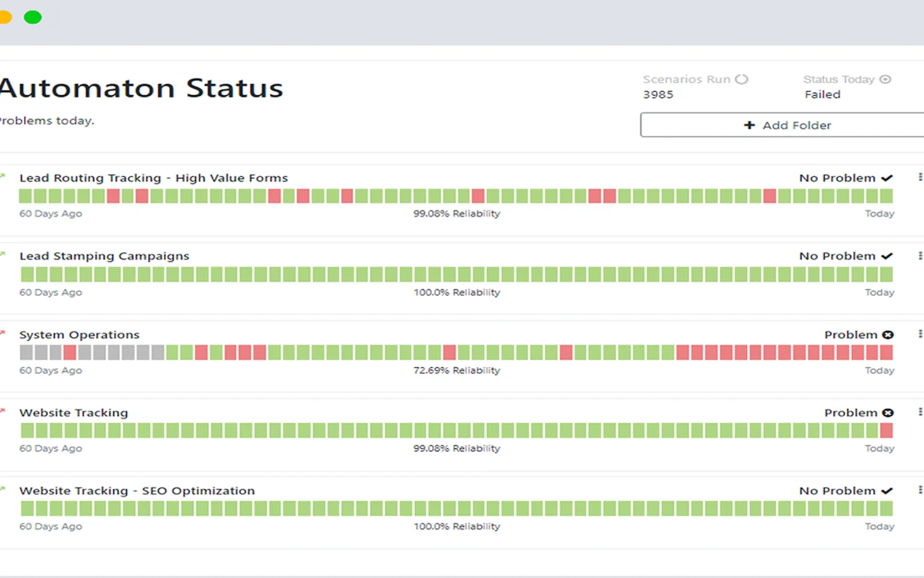Click the Scenarios Run count 3985
924x578 pixels.
(658, 94)
